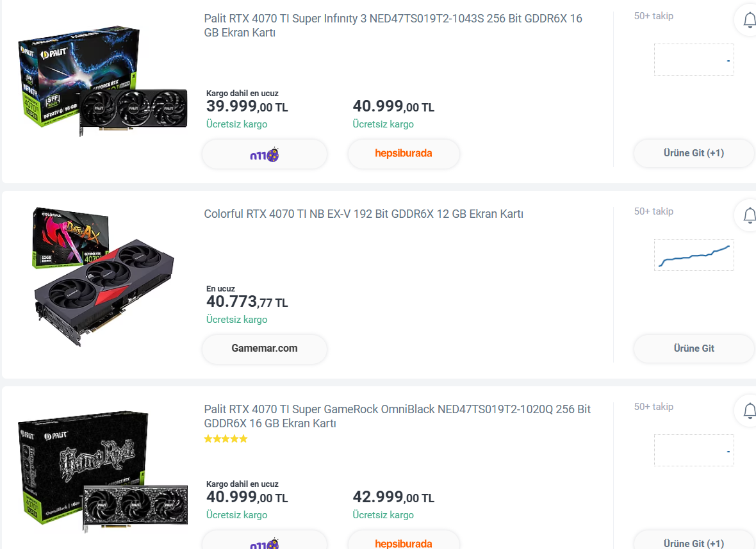The image size is (756, 549).
Task: View Palit GameRock product box image
Action: [x=103, y=471]
